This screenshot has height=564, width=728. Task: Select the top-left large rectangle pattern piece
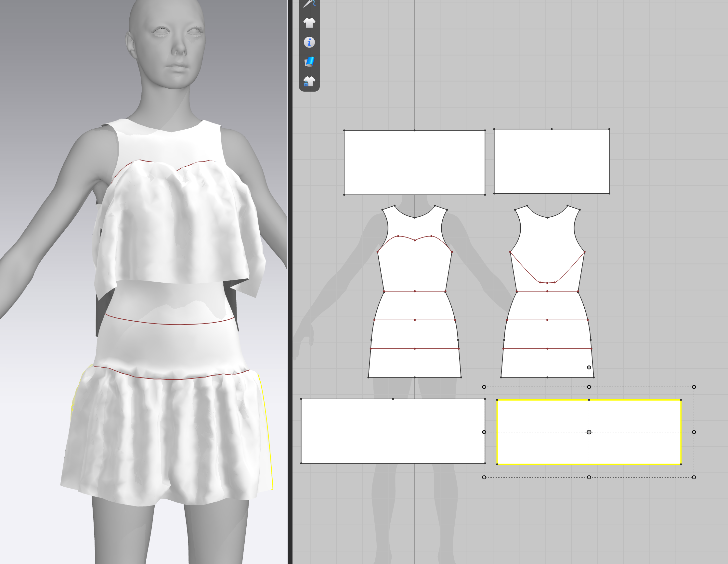pos(414,162)
